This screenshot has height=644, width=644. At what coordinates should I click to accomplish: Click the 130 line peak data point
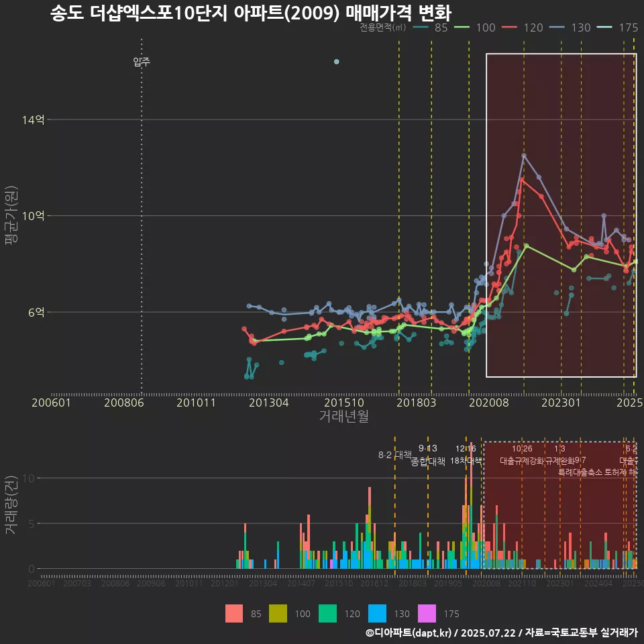point(524,156)
